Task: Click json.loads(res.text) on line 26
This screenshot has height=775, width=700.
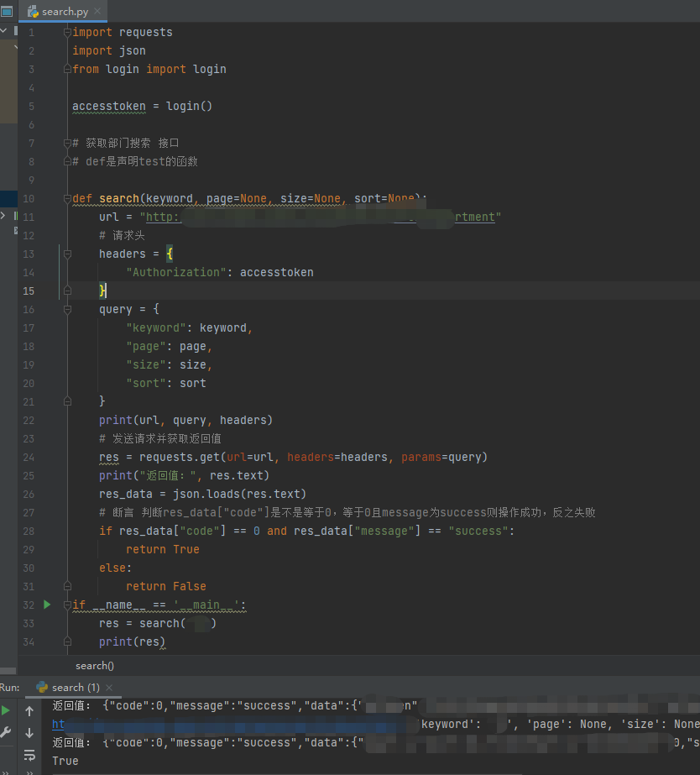Action: (x=239, y=495)
